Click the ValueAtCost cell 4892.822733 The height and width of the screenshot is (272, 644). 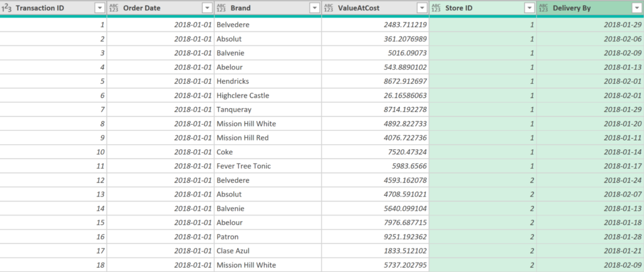[375, 123]
